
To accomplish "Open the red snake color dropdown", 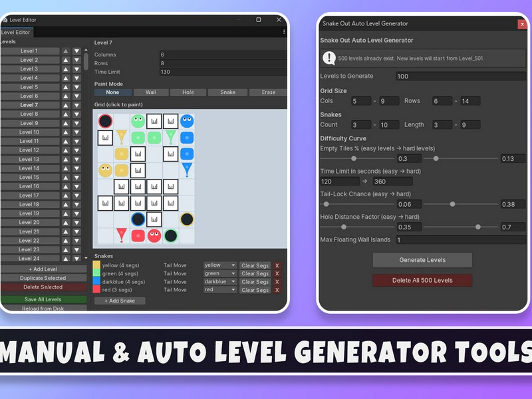I will coord(220,290).
